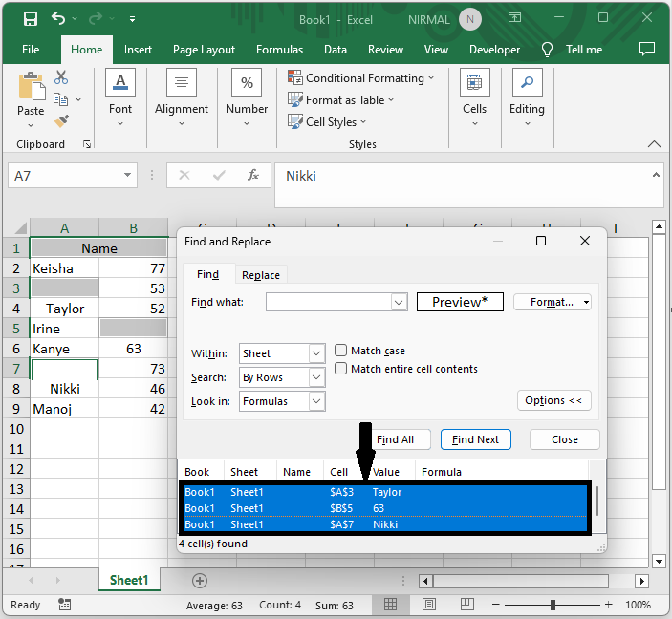Click the Save icon in title bar
The width and height of the screenshot is (672, 619).
pos(30,19)
